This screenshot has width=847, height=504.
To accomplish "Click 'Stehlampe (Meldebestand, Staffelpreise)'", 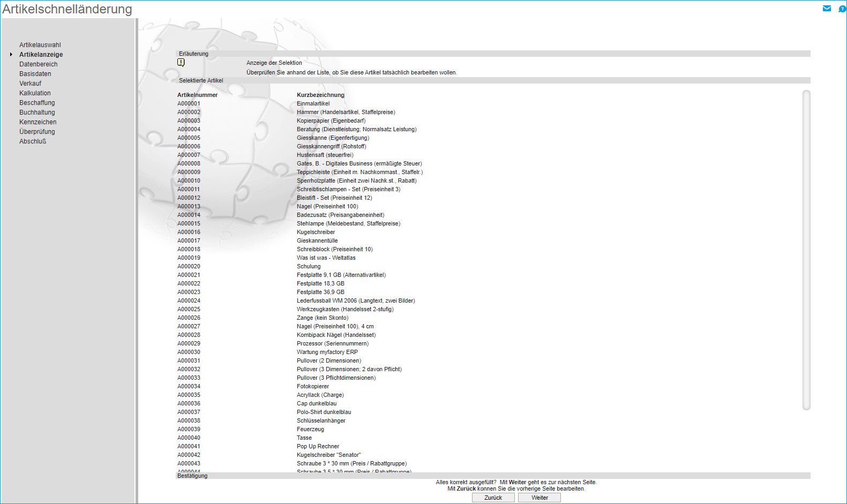I will tap(349, 223).
